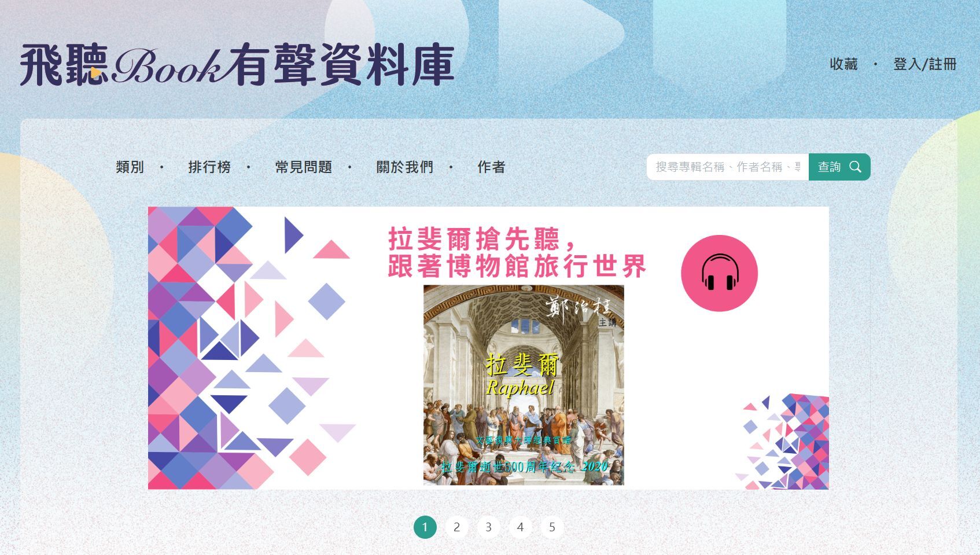Click the pink headphones icon
This screenshot has width=980, height=555.
click(719, 273)
